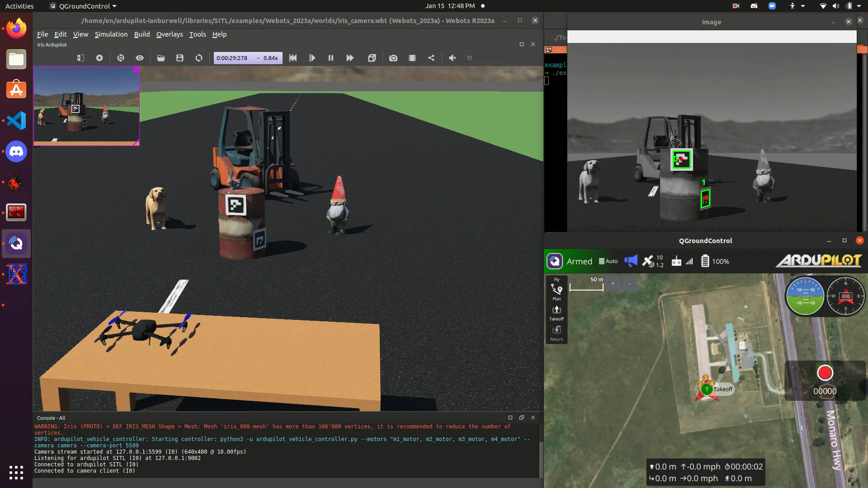Reset simulation to the initial state
This screenshot has height=488, width=868.
click(x=293, y=58)
